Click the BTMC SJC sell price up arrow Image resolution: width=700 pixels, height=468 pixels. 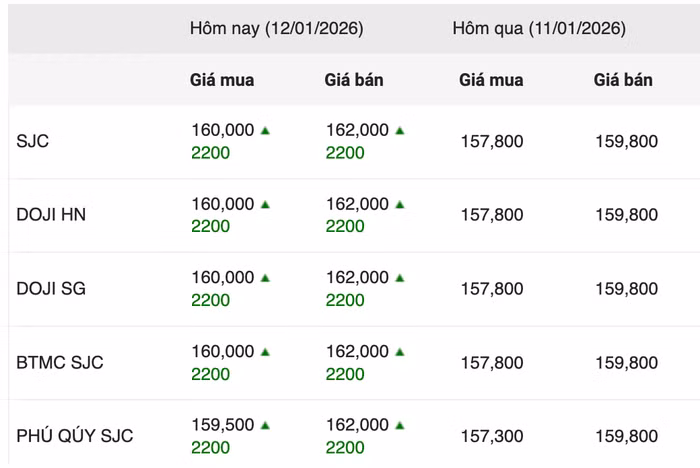tap(400, 351)
